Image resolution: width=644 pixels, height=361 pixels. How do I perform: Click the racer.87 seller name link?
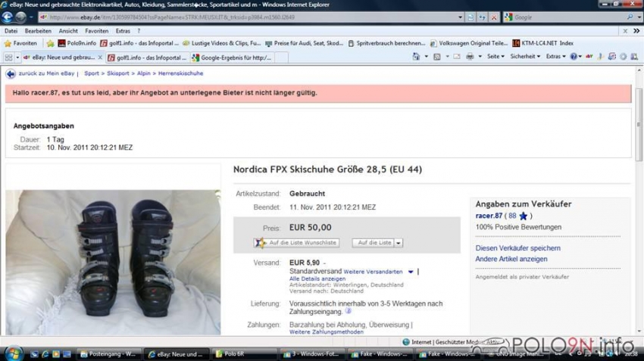click(x=489, y=216)
